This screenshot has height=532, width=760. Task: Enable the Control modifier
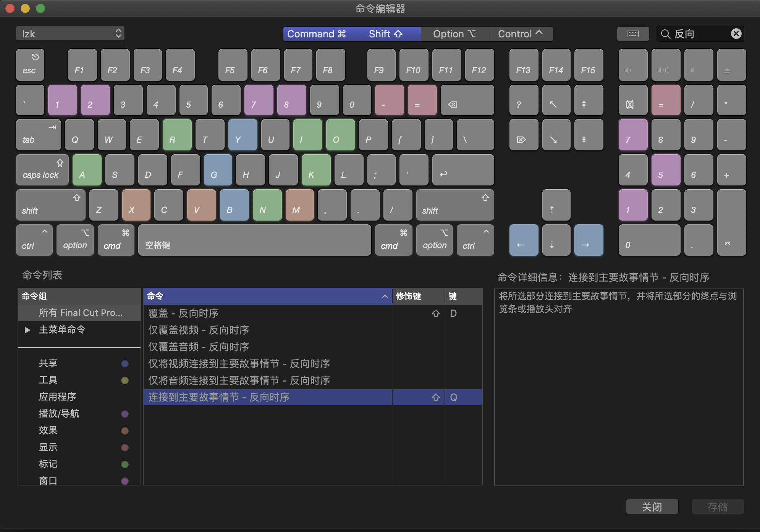(x=520, y=34)
